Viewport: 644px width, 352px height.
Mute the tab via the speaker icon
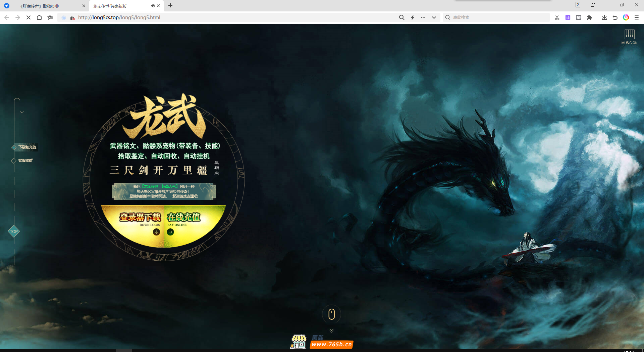(153, 6)
